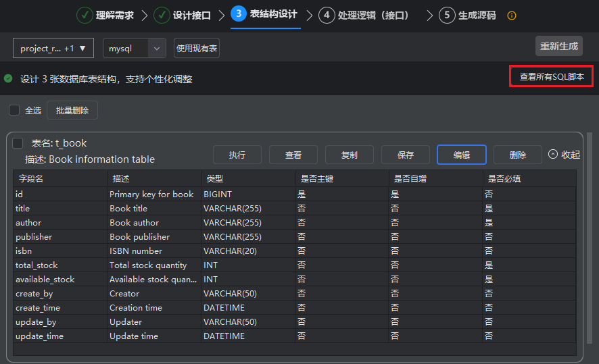
Task: Click the green success status icon
Action: point(8,78)
